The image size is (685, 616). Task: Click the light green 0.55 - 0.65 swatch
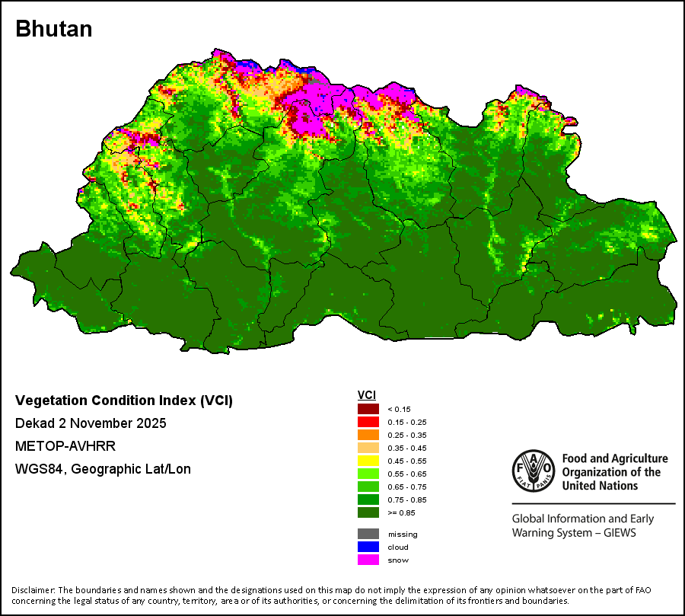pyautogui.click(x=368, y=474)
